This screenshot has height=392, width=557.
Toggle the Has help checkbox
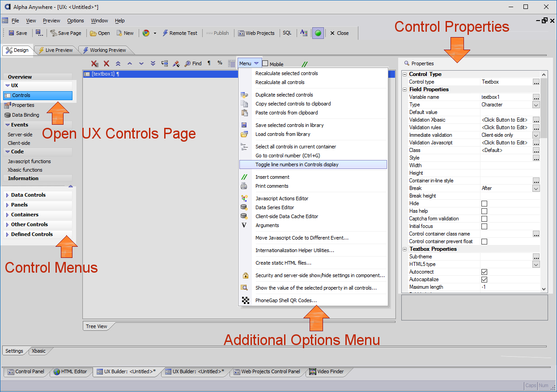484,211
